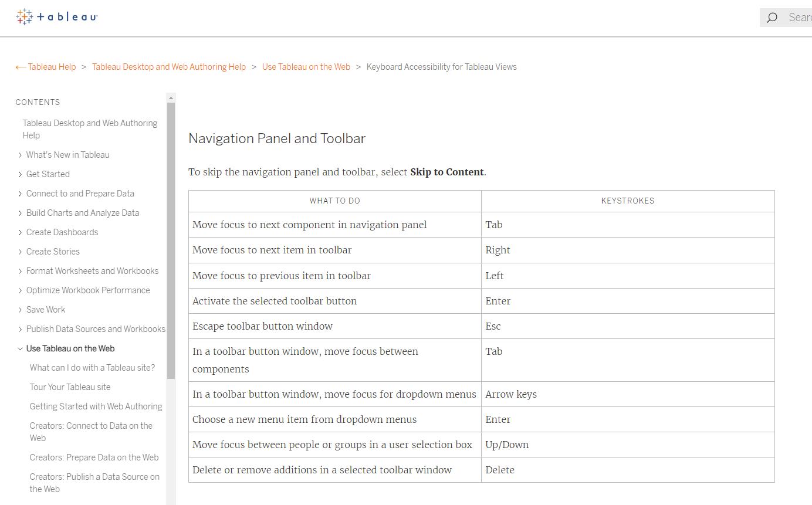Open Tour Your Tableau site page
Image resolution: width=812 pixels, height=505 pixels.
coord(70,387)
